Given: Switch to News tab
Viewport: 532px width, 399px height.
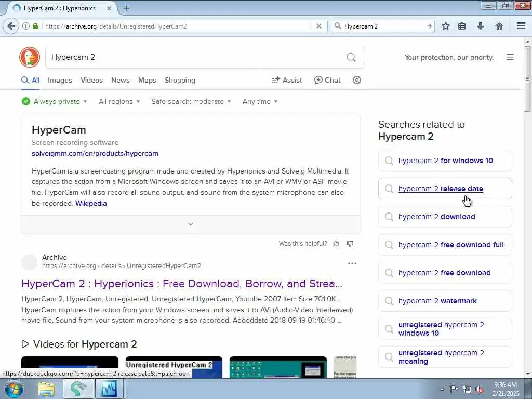Looking at the screenshot, I should (121, 80).
